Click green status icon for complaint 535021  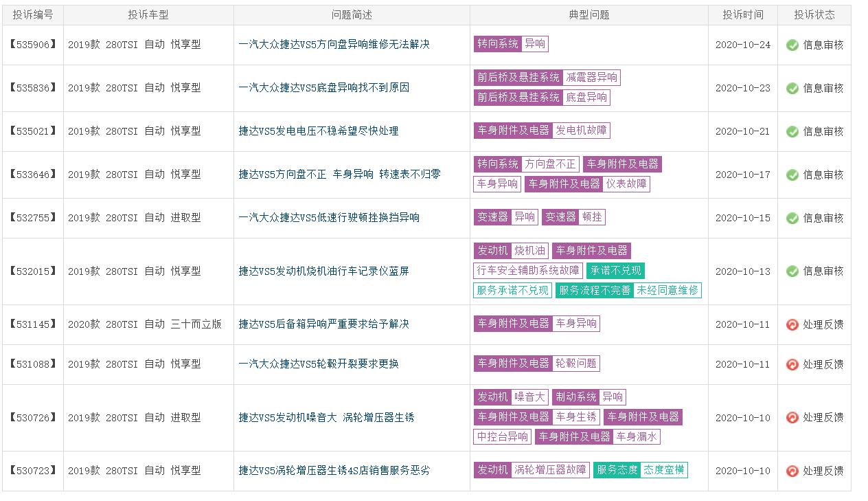pos(792,131)
